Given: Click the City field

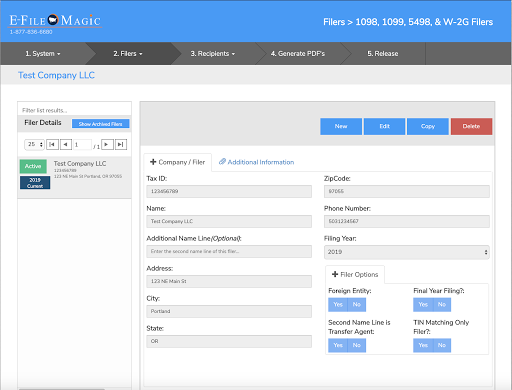Looking at the screenshot, I should tap(229, 311).
